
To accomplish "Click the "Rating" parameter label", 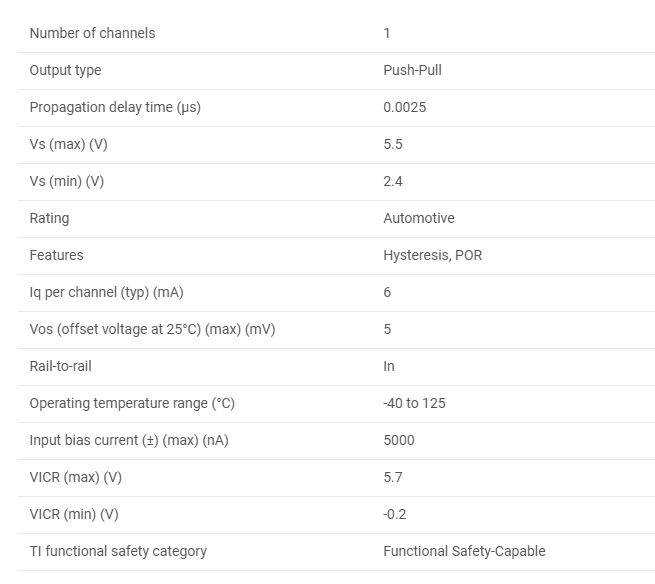I will pyautogui.click(x=50, y=218).
